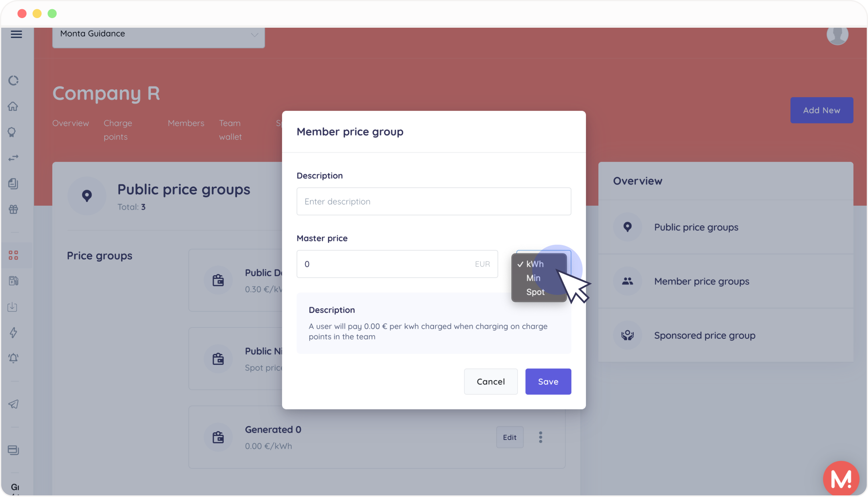Viewport: 868px width, 497px height.
Task: Click the Charge points tab
Action: [x=117, y=129]
